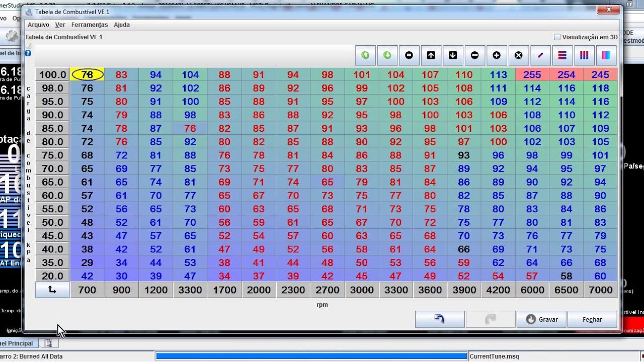Open the Ver menu
This screenshot has height=362, width=644.
coord(60,25)
